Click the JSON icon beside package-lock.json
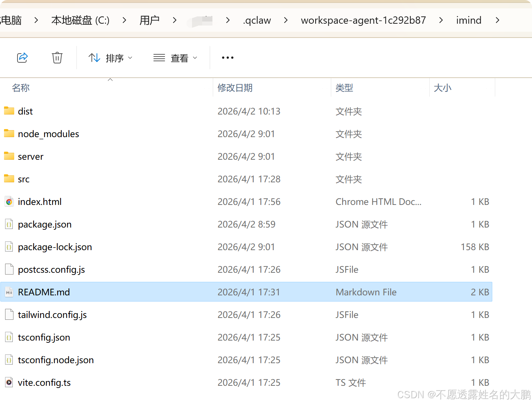 point(9,247)
